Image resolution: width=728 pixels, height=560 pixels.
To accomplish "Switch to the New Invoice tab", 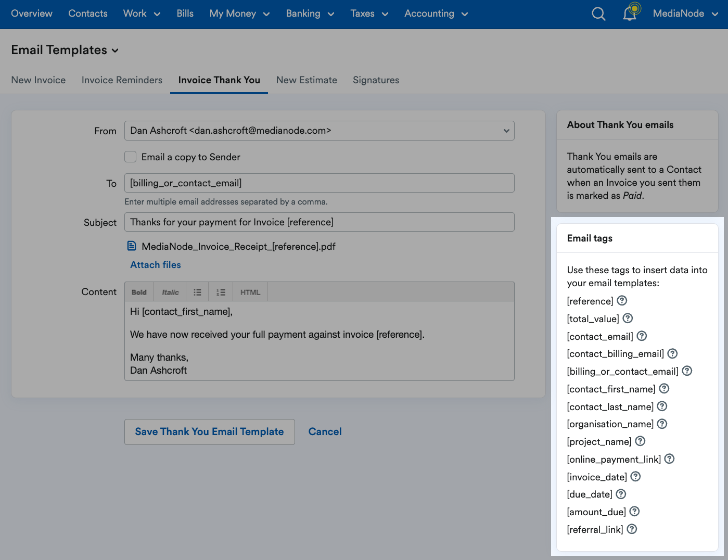I will 39,80.
